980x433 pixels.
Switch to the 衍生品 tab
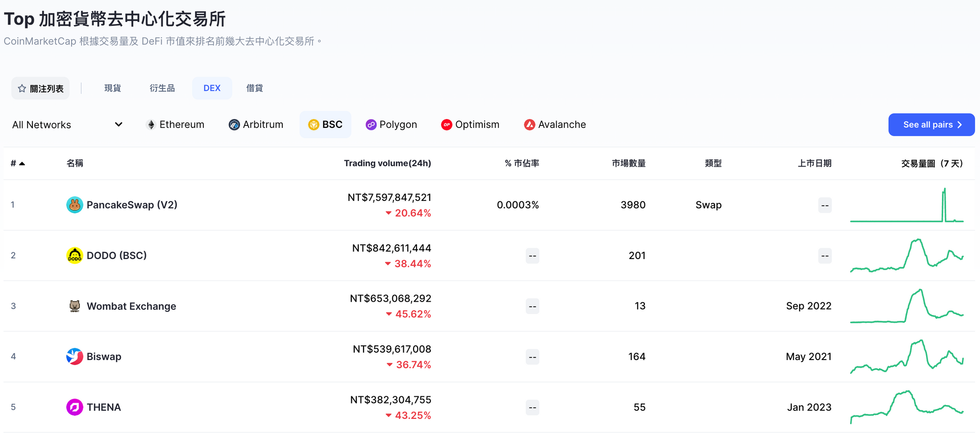pos(162,88)
